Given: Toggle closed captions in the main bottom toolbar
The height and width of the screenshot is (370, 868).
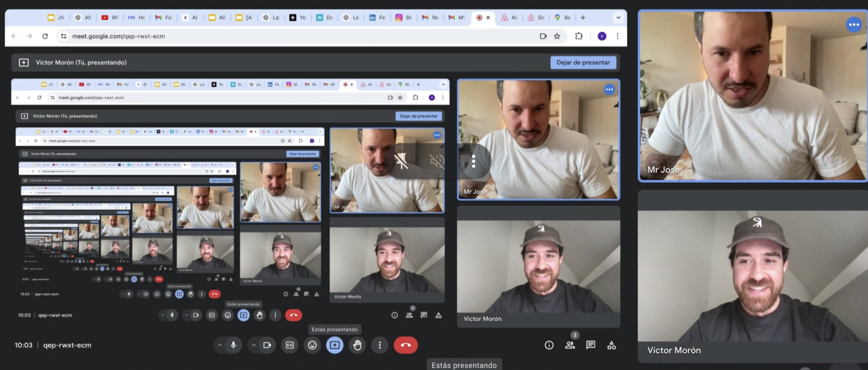Looking at the screenshot, I should pyautogui.click(x=290, y=345).
